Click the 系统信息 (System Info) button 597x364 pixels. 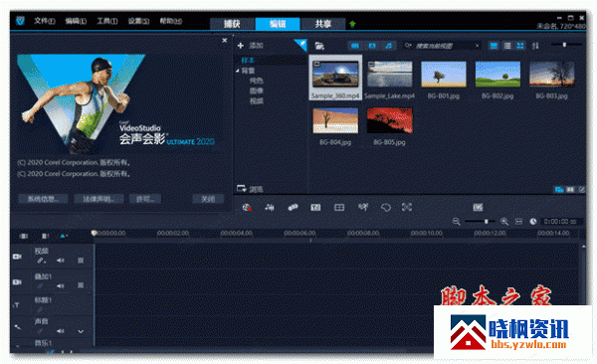[43, 199]
